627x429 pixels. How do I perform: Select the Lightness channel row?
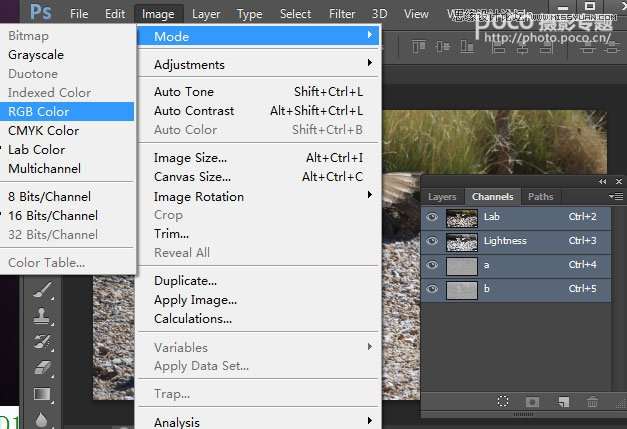point(516,242)
